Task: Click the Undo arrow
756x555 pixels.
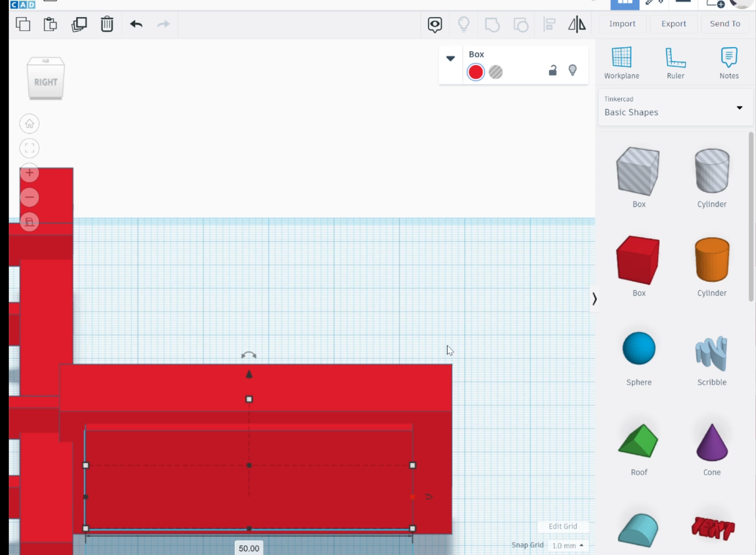Action: 136,24
